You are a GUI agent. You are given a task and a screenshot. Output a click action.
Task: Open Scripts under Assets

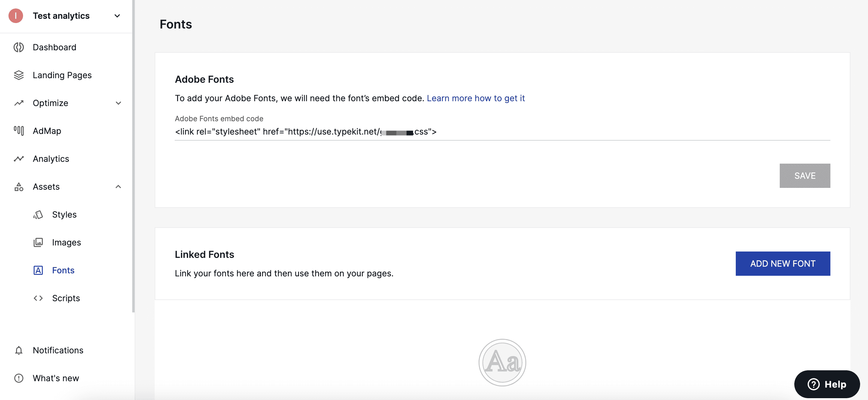[66, 298]
